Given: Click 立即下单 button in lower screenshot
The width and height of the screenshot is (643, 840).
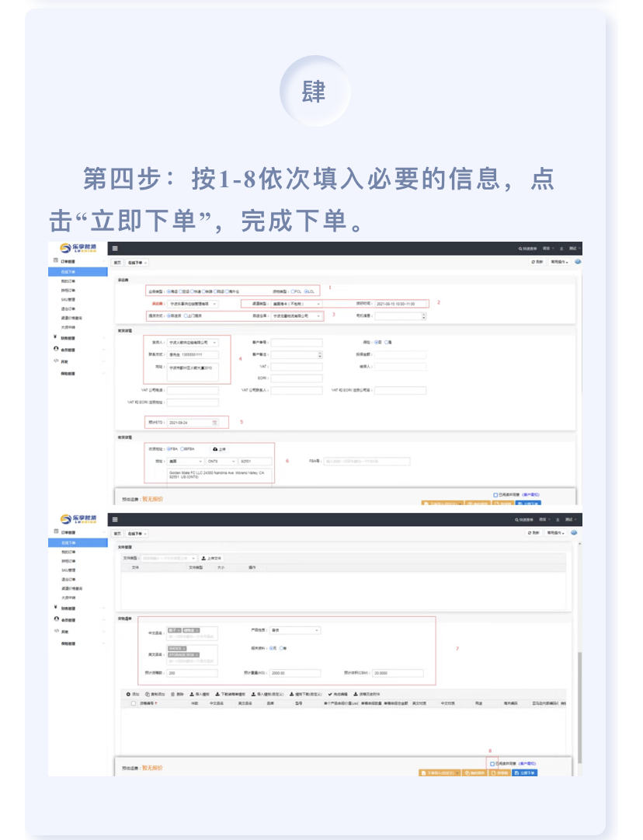Looking at the screenshot, I should click(x=525, y=773).
